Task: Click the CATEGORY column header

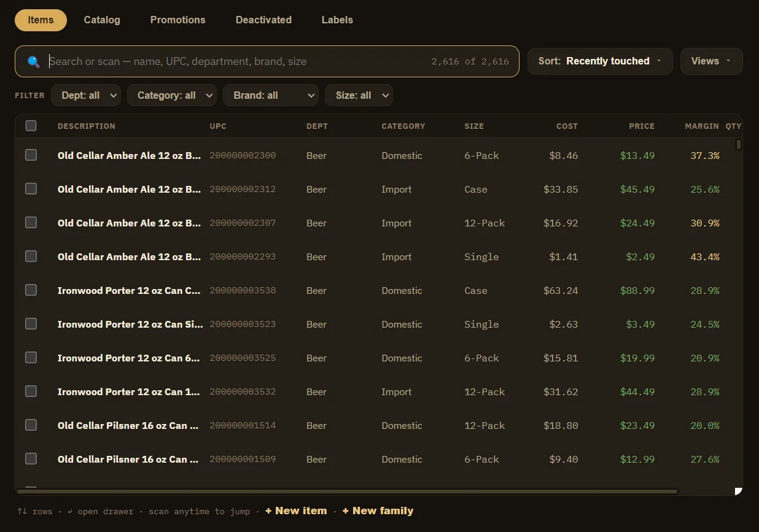Action: (x=403, y=126)
